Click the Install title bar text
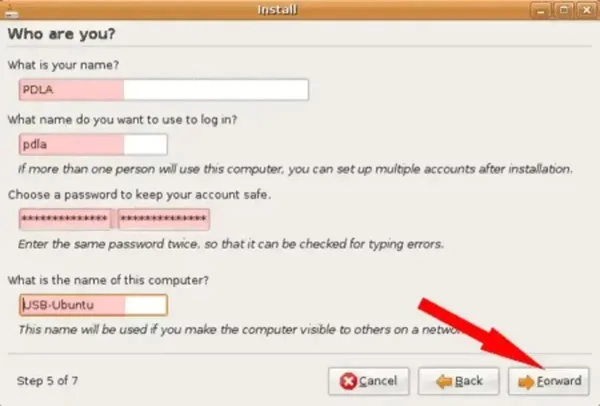Viewport: 600px width, 406px height. pyautogui.click(x=277, y=10)
